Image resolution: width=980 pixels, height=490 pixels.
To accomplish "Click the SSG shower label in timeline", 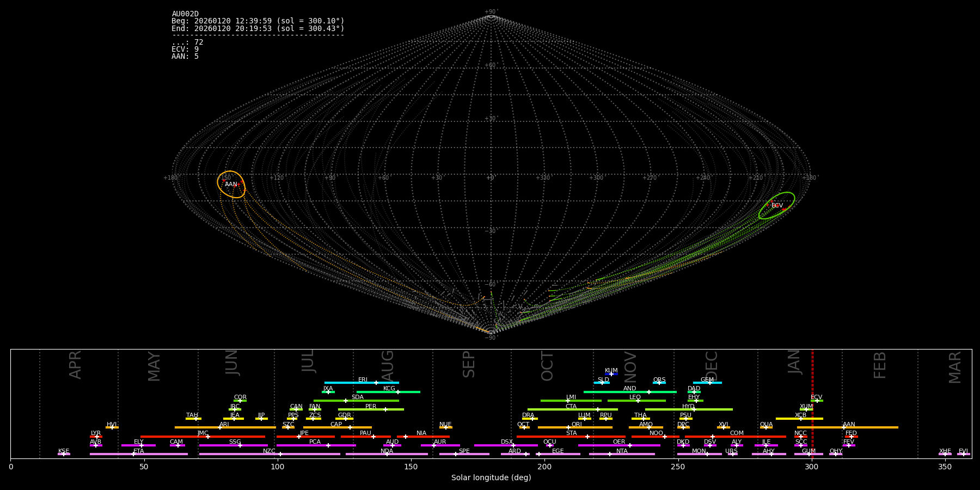I will [x=235, y=442].
